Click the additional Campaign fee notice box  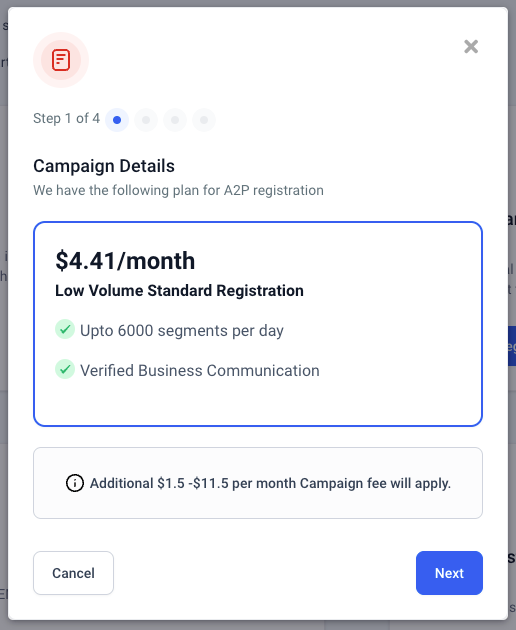click(x=258, y=483)
